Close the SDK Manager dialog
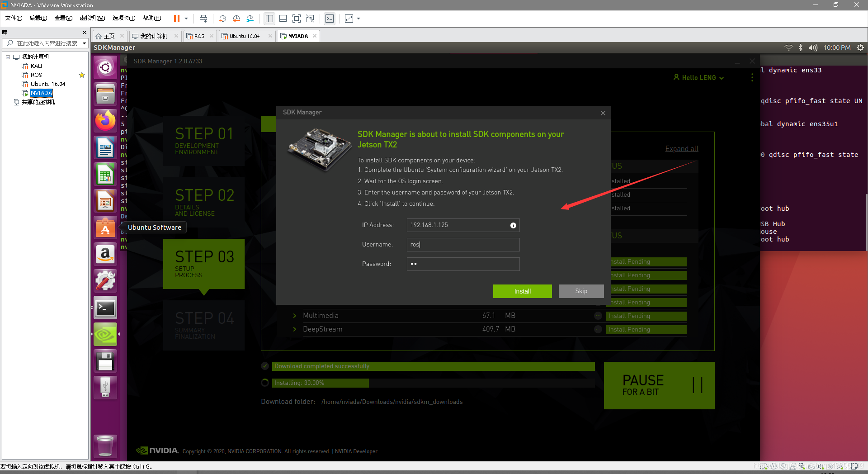 click(603, 113)
